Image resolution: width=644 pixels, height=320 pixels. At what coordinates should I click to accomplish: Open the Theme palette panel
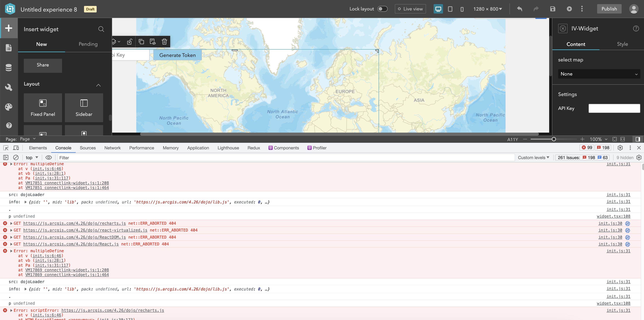[x=9, y=107]
